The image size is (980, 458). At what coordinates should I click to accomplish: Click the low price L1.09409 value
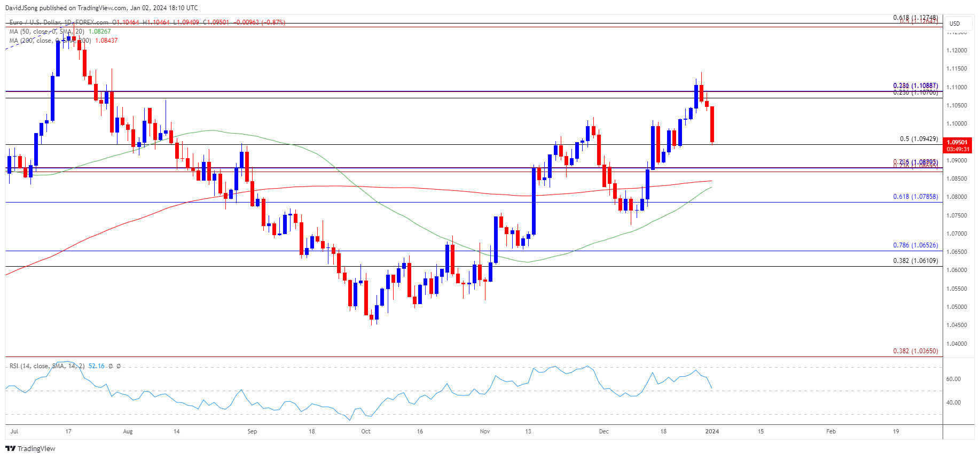[186, 22]
